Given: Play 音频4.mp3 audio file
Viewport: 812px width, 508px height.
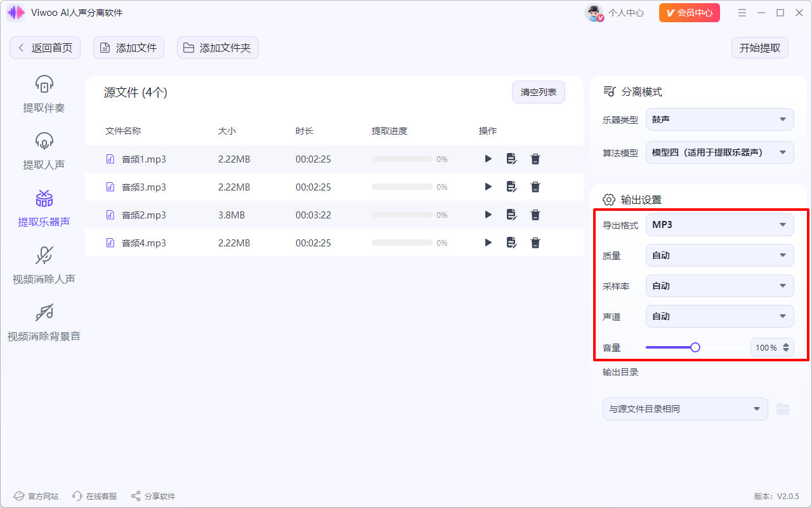Looking at the screenshot, I should tap(488, 243).
